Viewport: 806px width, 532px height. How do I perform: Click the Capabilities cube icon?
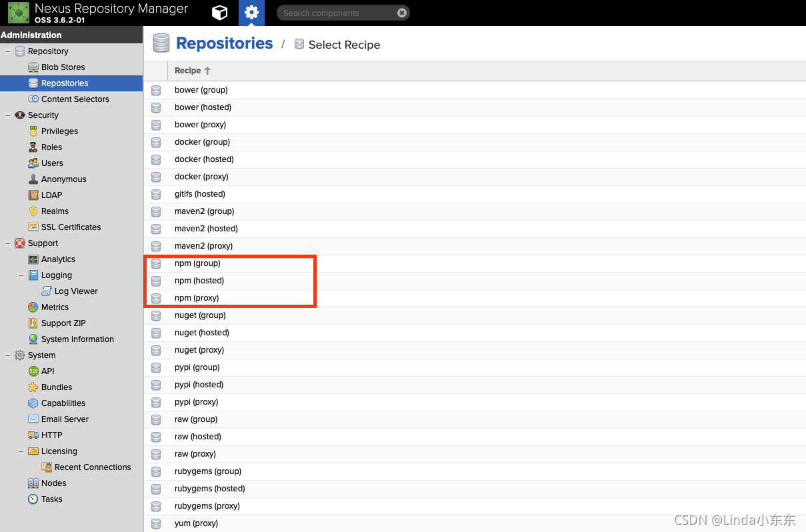pyautogui.click(x=33, y=403)
